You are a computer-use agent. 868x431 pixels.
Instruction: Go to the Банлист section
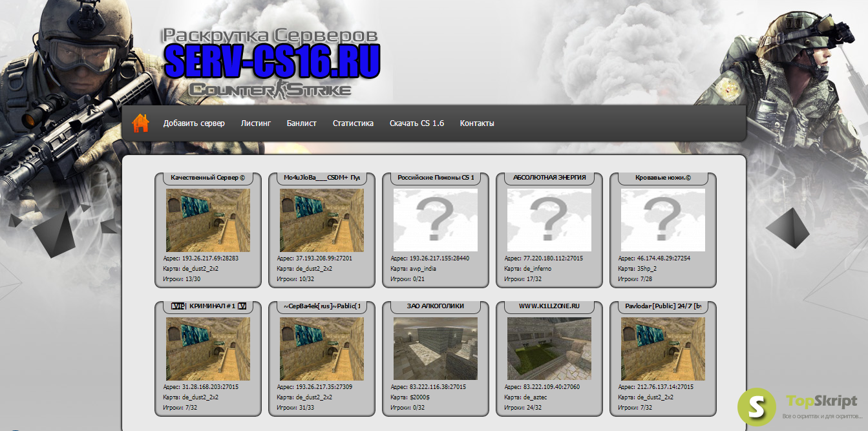point(302,123)
